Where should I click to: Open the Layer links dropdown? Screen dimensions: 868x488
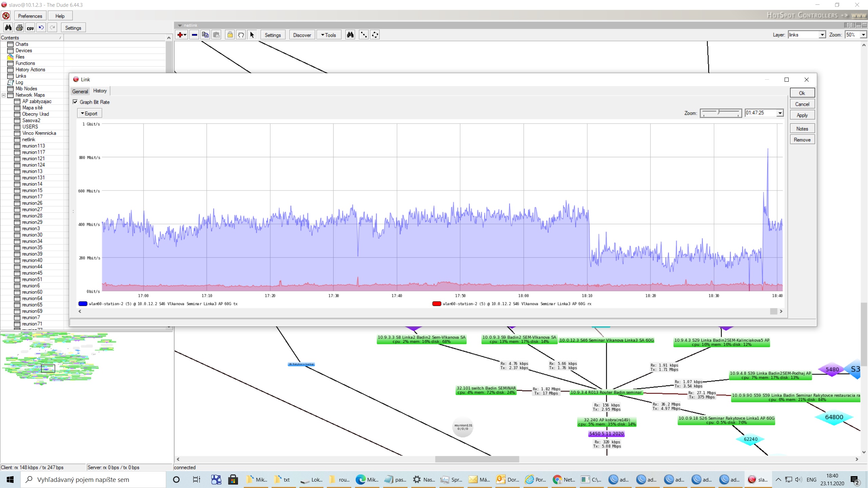[822, 35]
